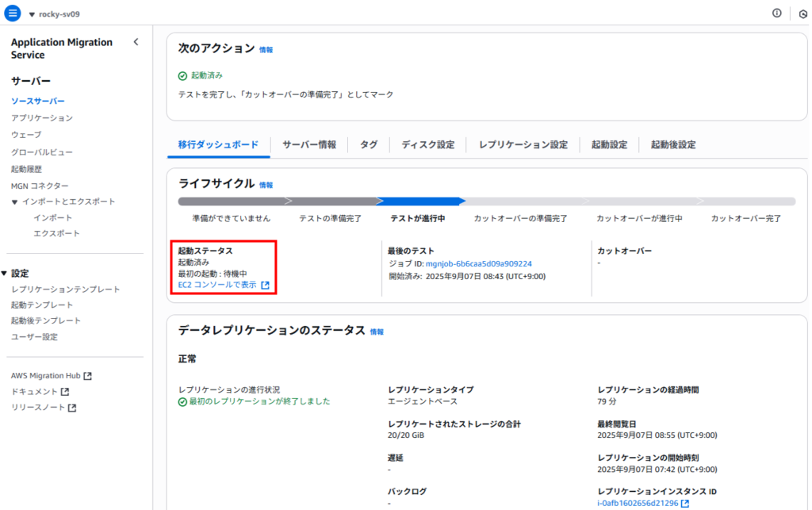The image size is (812, 510).
Task: Open ユーザー設定 in sidebar
Action: pos(34,337)
